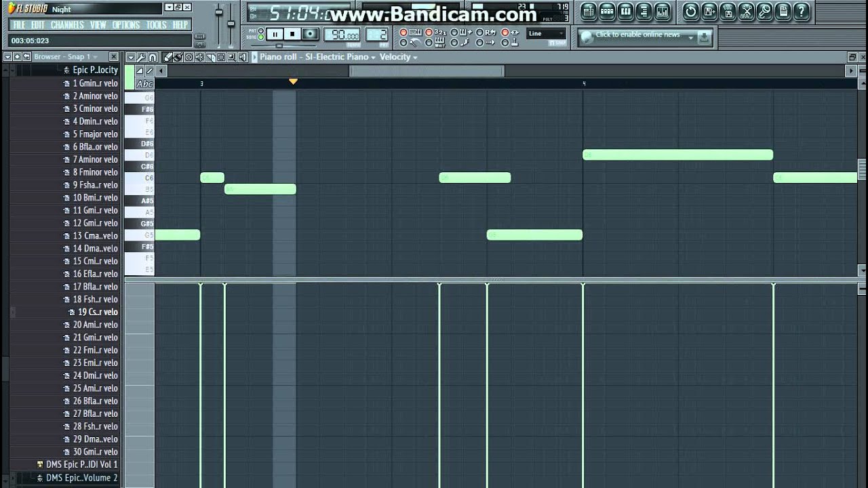Open the step sequencer window icon
The width and height of the screenshot is (868, 488).
tap(607, 12)
